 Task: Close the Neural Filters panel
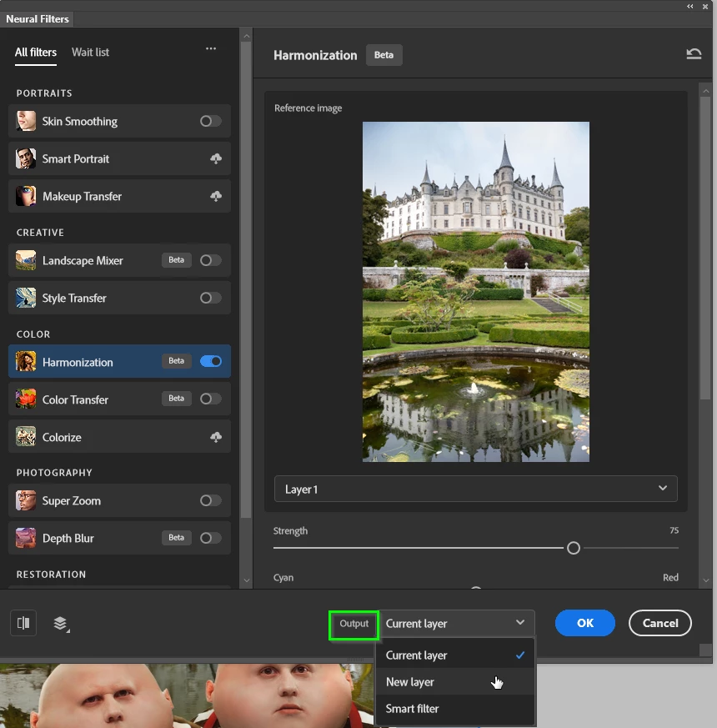click(x=705, y=7)
